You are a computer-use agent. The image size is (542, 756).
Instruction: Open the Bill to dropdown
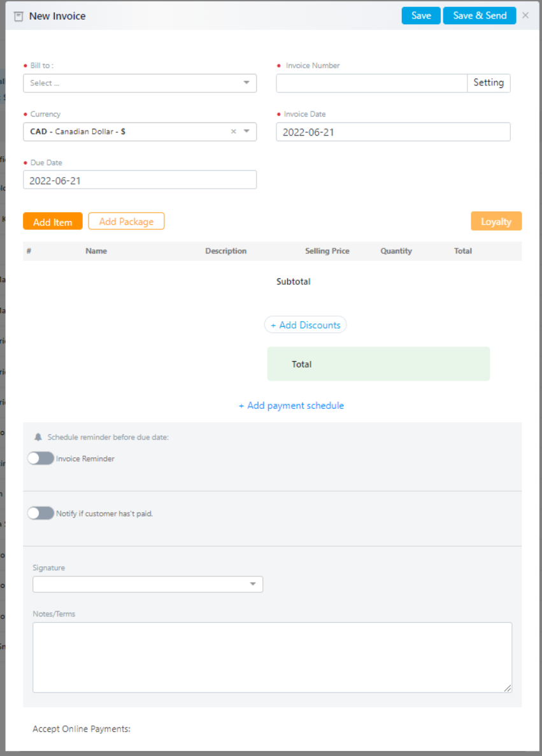pos(140,83)
